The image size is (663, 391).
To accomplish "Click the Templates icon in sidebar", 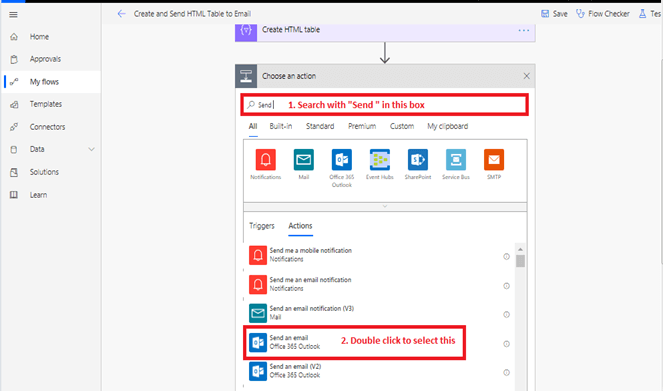I will [14, 104].
